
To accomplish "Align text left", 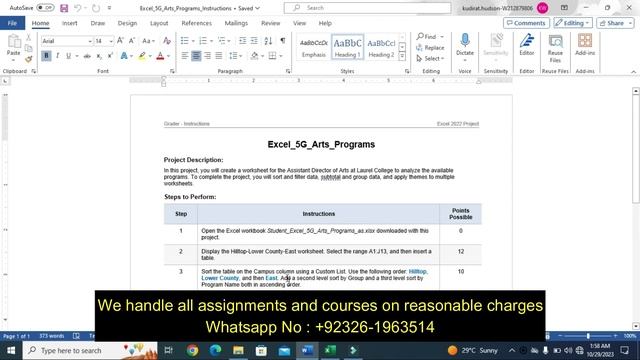I will tap(184, 56).
